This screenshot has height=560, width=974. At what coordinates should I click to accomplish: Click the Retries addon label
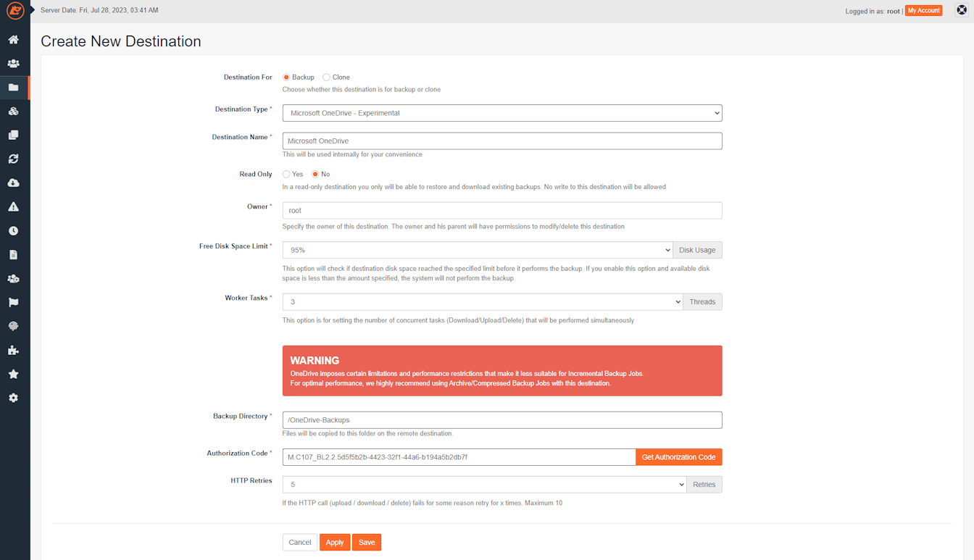tap(704, 485)
